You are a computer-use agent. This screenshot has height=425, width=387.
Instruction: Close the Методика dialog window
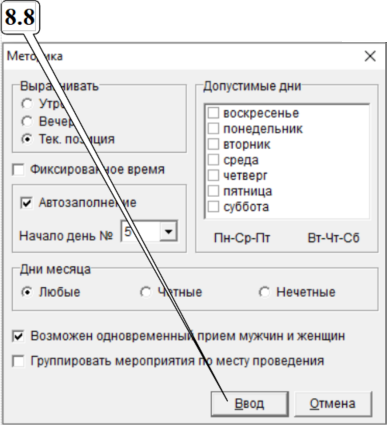(370, 56)
